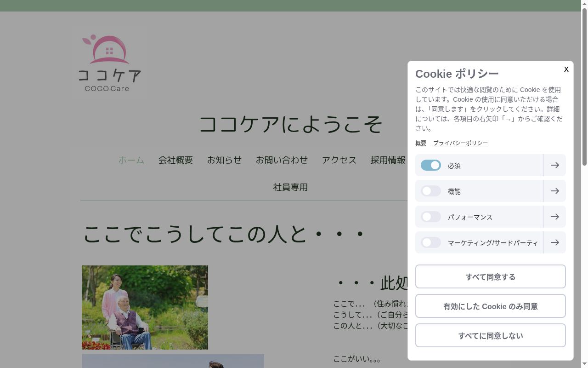588x368 pixels.
Task: Expand 機能 cookie details arrow
Action: [554, 191]
